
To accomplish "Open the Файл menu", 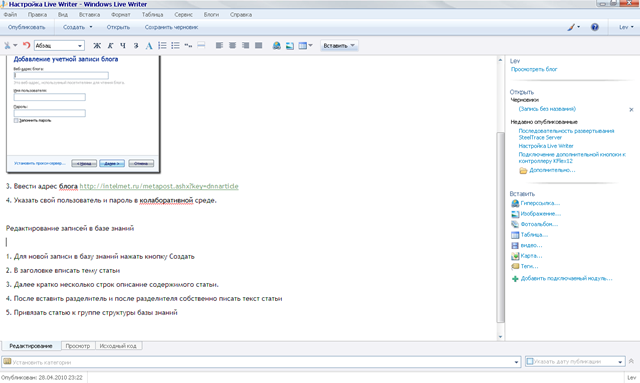I will coord(10,15).
